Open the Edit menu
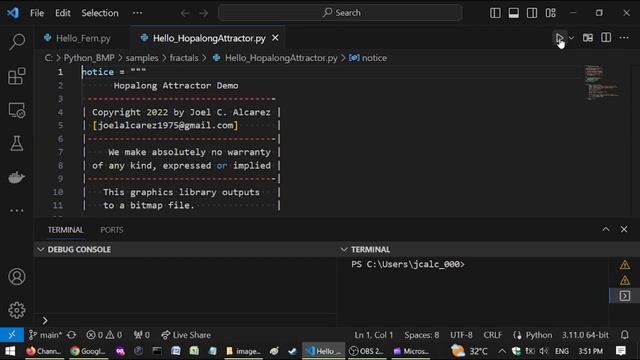The width and height of the screenshot is (640, 360). click(x=62, y=13)
